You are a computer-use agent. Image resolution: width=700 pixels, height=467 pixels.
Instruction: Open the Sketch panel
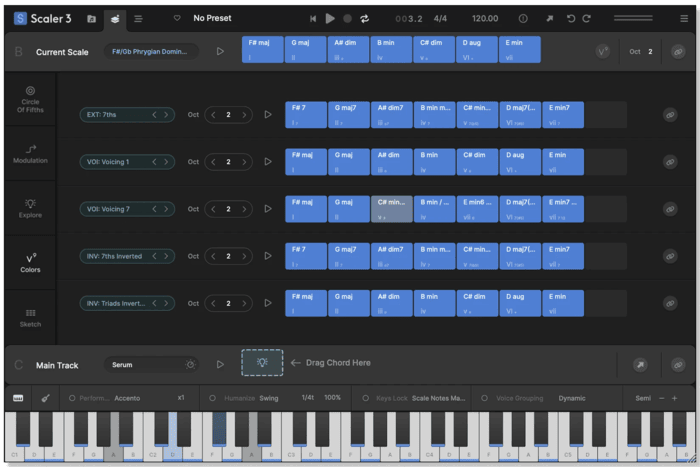point(30,318)
